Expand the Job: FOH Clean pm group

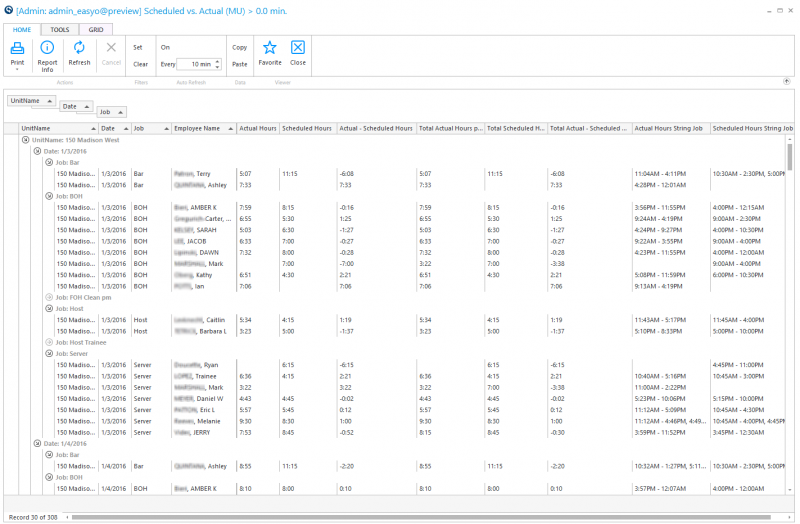point(49,297)
